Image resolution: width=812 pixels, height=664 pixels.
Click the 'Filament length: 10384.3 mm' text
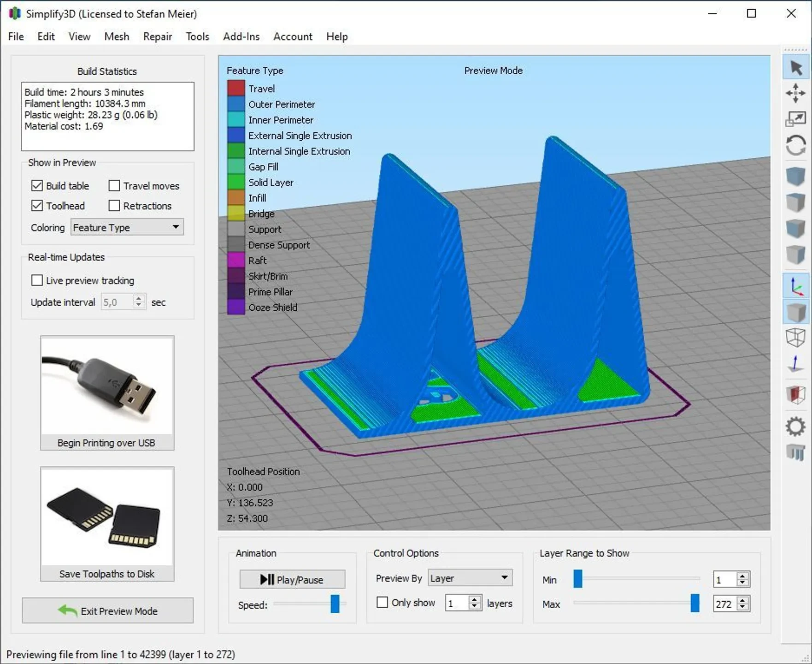pos(85,104)
